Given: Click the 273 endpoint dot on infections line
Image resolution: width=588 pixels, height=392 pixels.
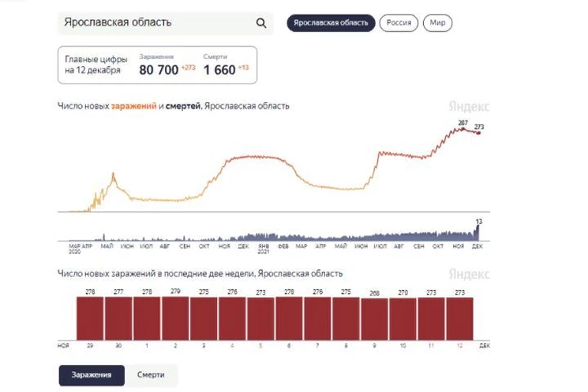Looking at the screenshot, I should 478,133.
